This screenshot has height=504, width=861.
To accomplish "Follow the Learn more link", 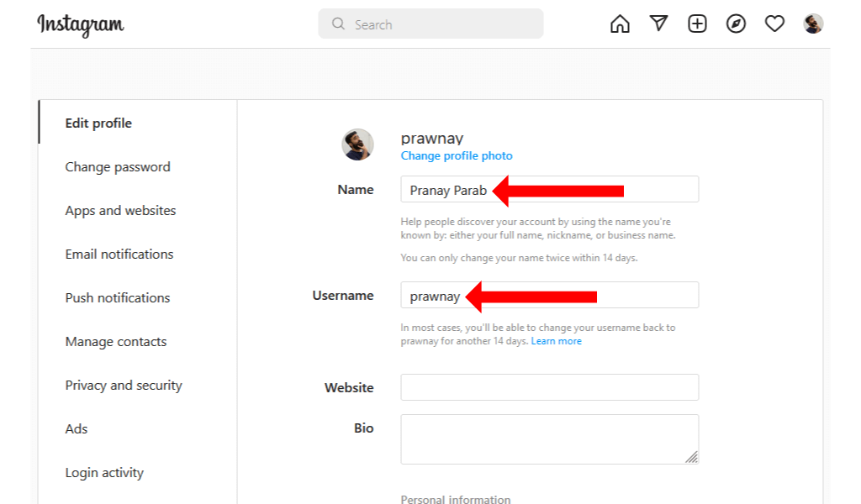I will pos(557,341).
